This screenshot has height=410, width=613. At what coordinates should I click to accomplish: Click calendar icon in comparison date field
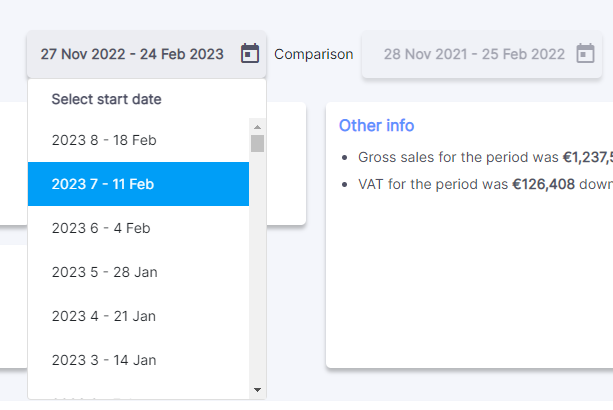[x=586, y=54]
